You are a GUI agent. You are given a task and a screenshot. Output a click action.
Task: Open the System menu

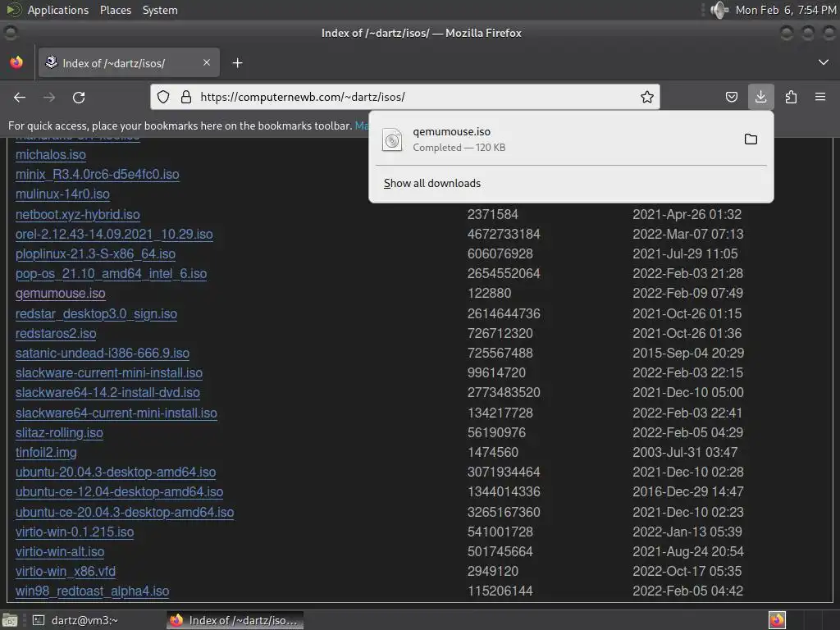click(x=160, y=10)
